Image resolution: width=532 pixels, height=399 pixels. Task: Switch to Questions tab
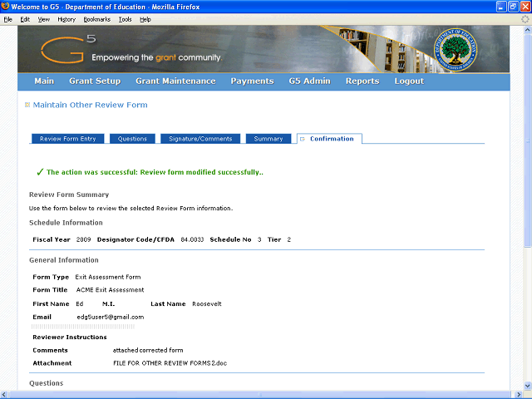tap(132, 139)
